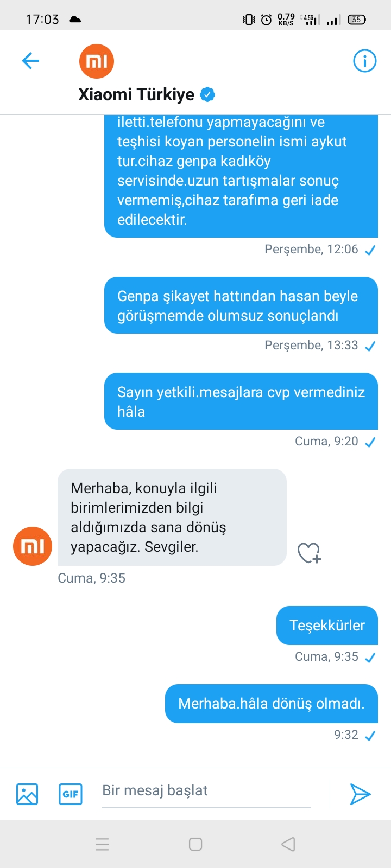This screenshot has width=391, height=868.
Task: Open conversation info icon
Action: (365, 61)
